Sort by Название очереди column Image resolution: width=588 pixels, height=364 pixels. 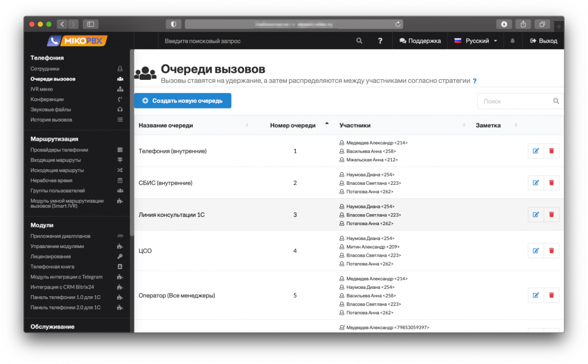(x=166, y=125)
